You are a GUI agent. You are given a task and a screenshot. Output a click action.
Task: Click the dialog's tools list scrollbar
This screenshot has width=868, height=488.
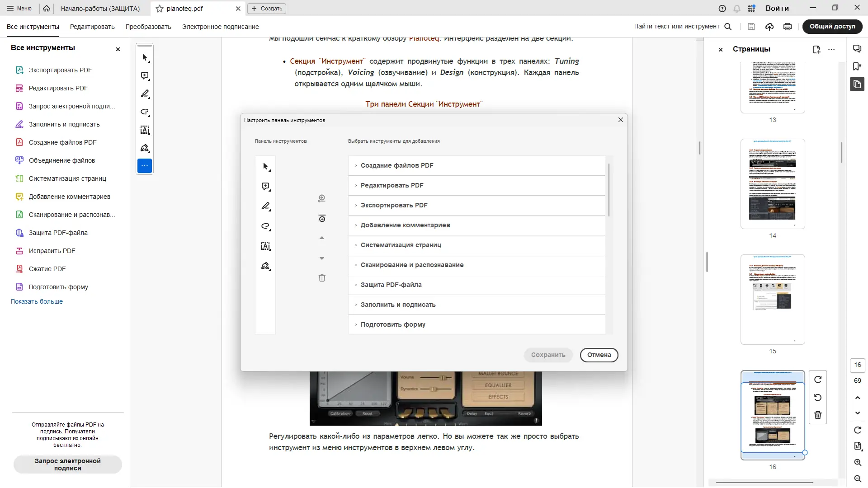609,190
